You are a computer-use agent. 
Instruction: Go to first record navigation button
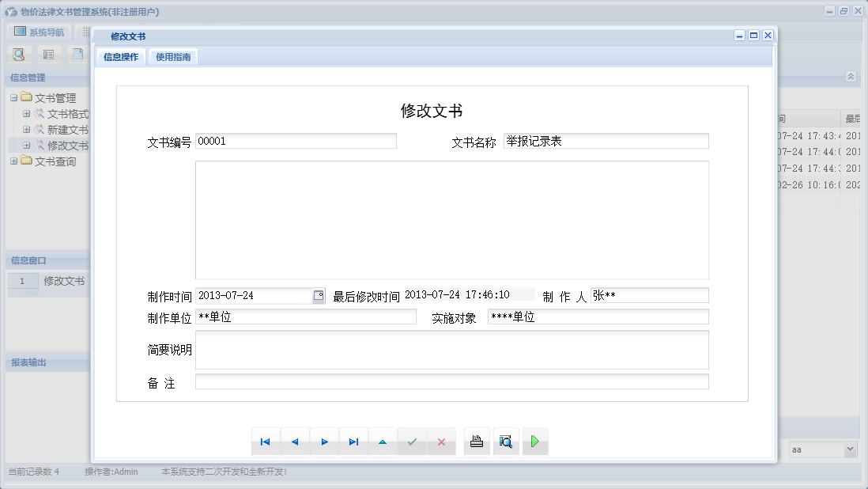point(266,442)
